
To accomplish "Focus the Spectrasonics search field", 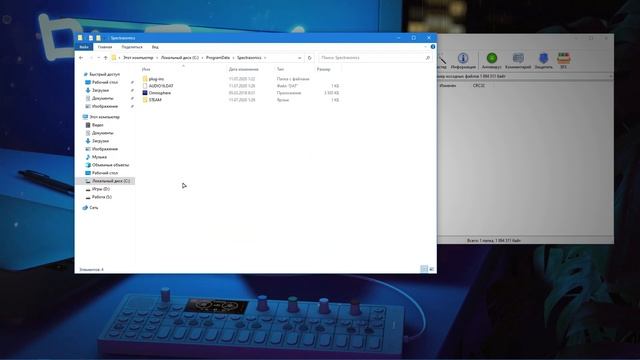I will [x=375, y=58].
